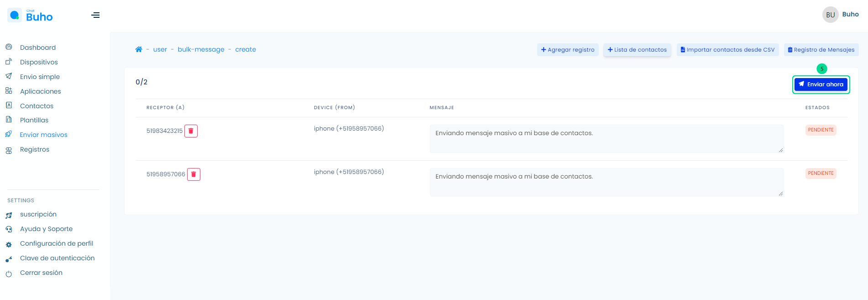
Task: Click the Enviar masivos rocket icon
Action: click(x=9, y=134)
